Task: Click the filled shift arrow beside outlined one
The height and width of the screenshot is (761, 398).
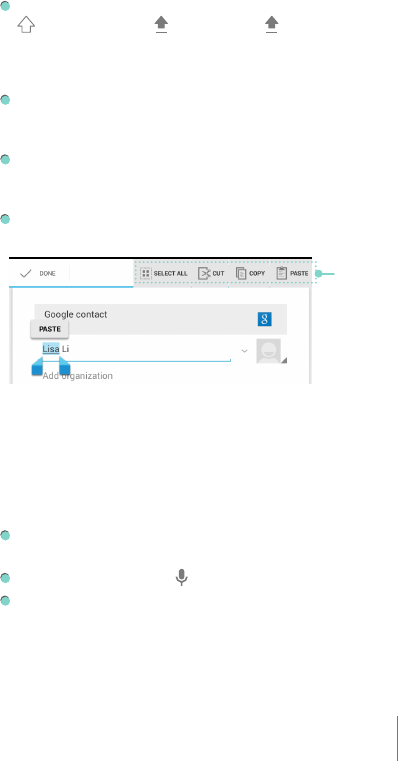Action: coord(161,24)
